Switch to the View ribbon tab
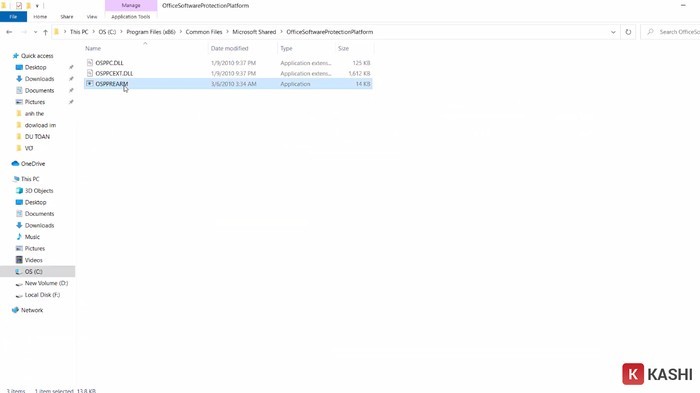The height and width of the screenshot is (393, 700). [92, 17]
